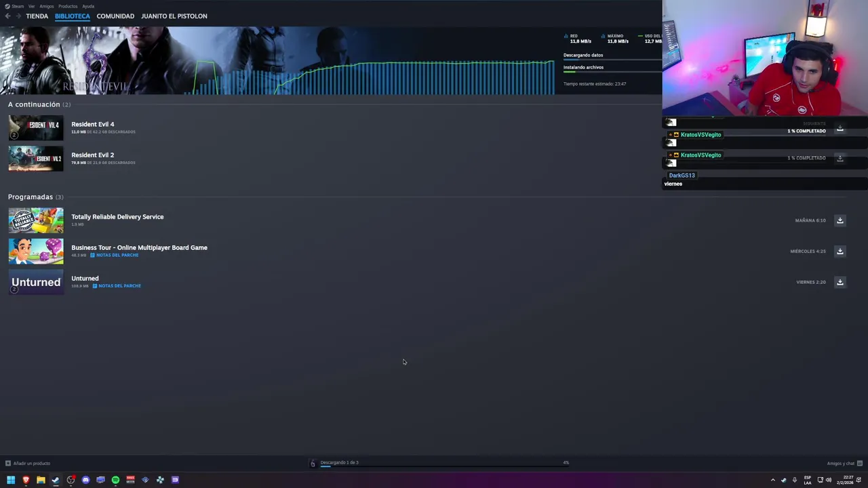Open the Ayuda menu

click(x=88, y=6)
